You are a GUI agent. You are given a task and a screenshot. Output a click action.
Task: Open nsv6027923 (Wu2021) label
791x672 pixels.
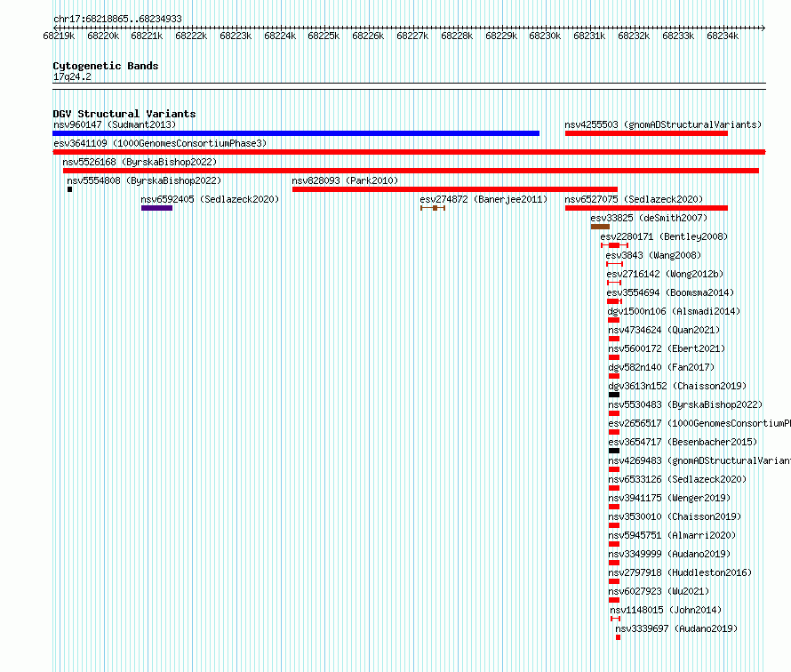(x=659, y=591)
